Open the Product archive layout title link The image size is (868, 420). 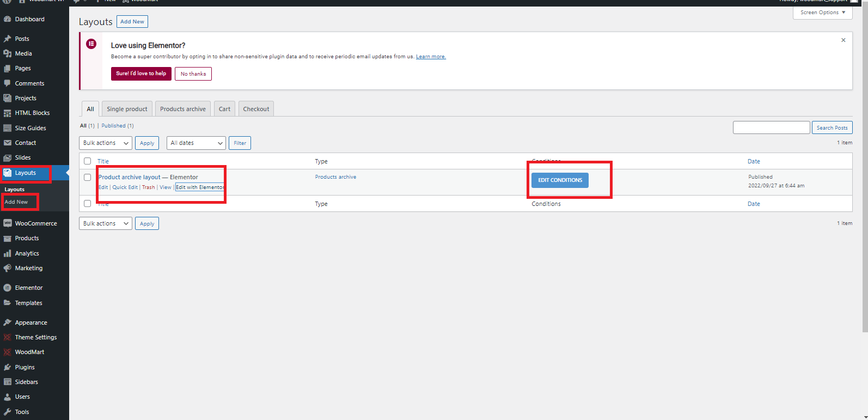click(130, 177)
